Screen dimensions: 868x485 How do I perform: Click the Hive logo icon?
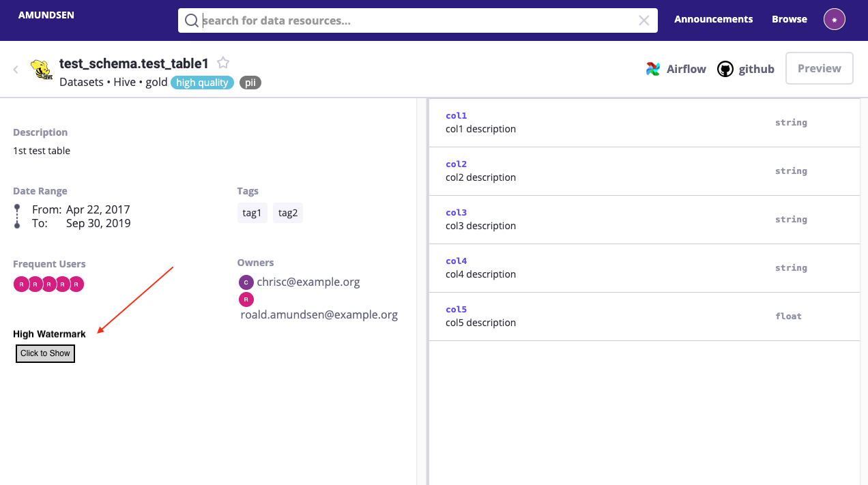[x=41, y=70]
